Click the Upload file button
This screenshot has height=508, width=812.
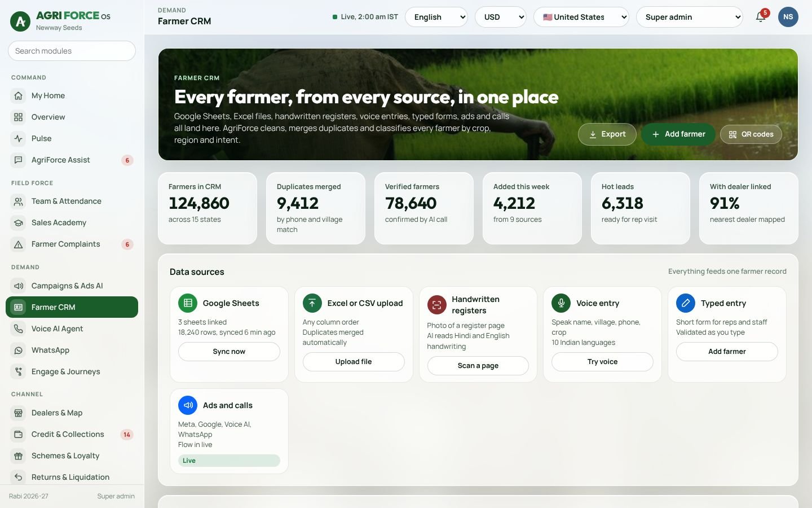pos(354,362)
